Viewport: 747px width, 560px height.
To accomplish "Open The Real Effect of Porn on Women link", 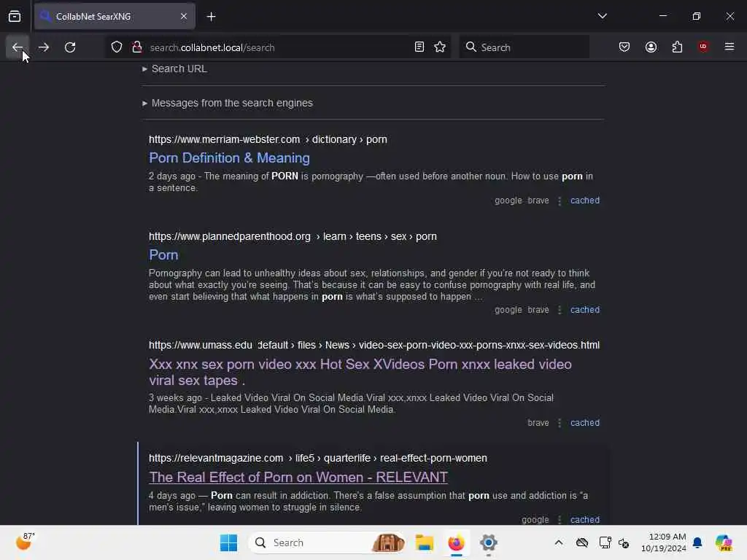I will point(298,477).
